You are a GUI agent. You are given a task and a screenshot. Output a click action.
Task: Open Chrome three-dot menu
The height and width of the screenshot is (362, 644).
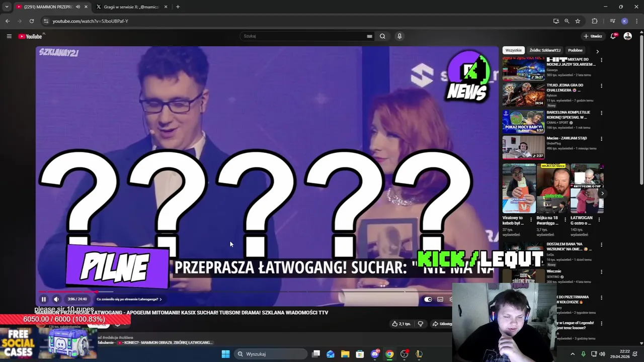click(x=637, y=21)
